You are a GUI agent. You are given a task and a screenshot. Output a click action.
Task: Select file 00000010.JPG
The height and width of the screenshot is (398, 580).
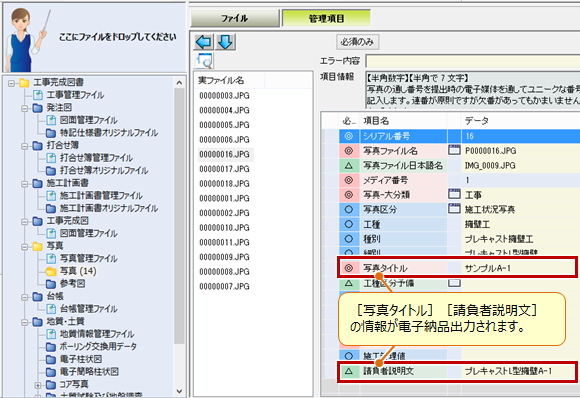[x=224, y=227]
